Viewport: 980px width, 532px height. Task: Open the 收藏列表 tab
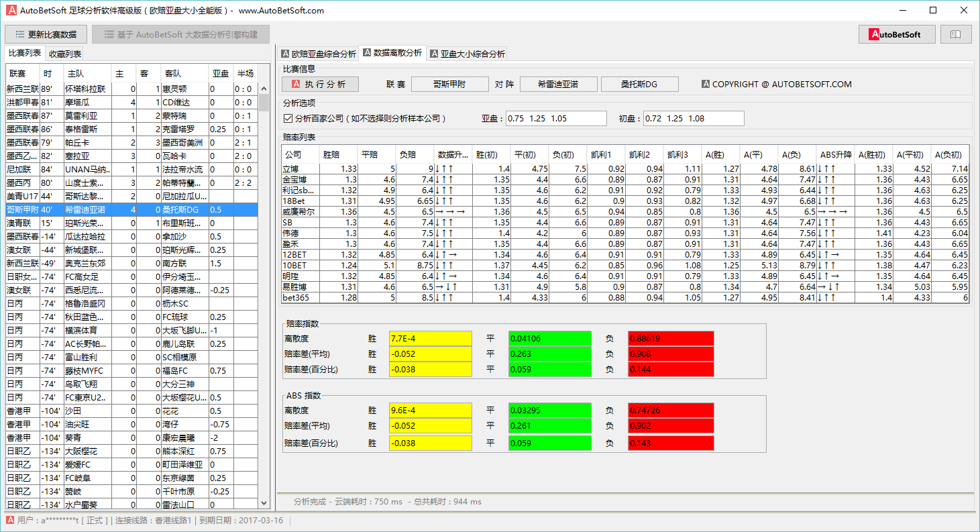tap(65, 54)
